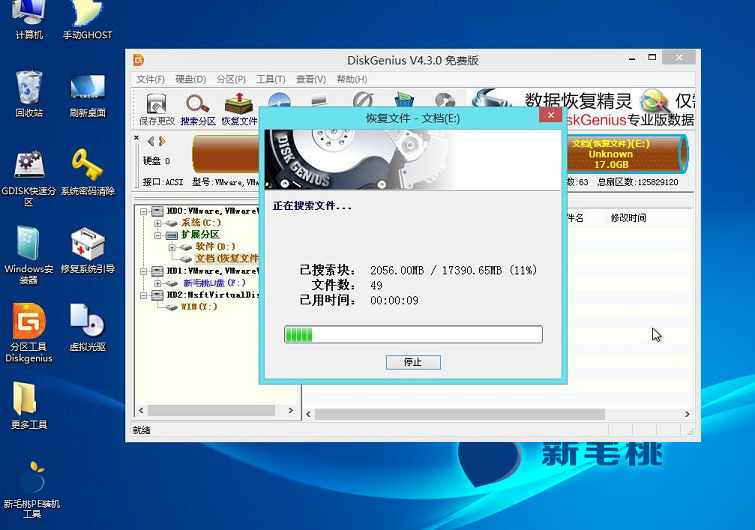Image resolution: width=755 pixels, height=530 pixels.
Task: Open the 回收站 recycle bin icon
Action: [29, 94]
